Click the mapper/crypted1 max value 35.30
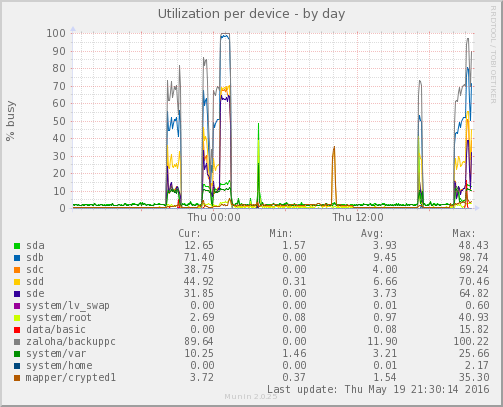 474,378
